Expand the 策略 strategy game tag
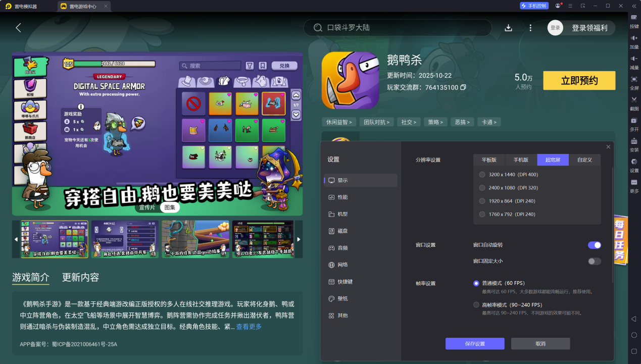 [435, 121]
